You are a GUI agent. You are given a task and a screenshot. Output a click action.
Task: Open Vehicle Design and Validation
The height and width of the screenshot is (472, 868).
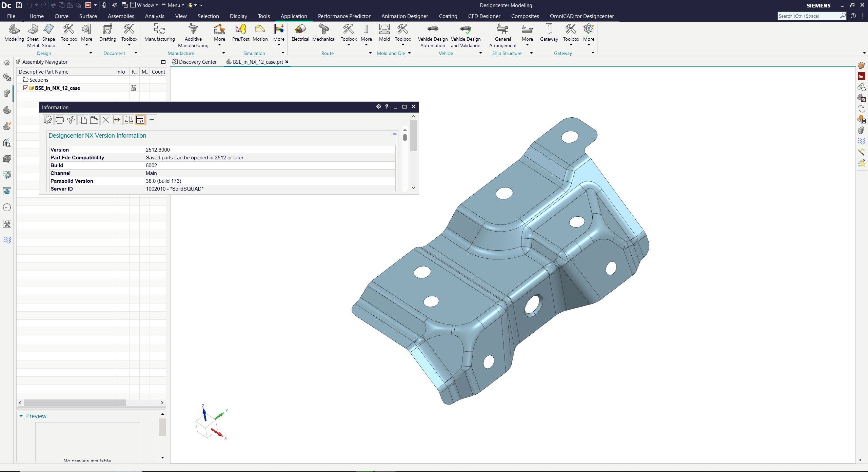(x=466, y=36)
